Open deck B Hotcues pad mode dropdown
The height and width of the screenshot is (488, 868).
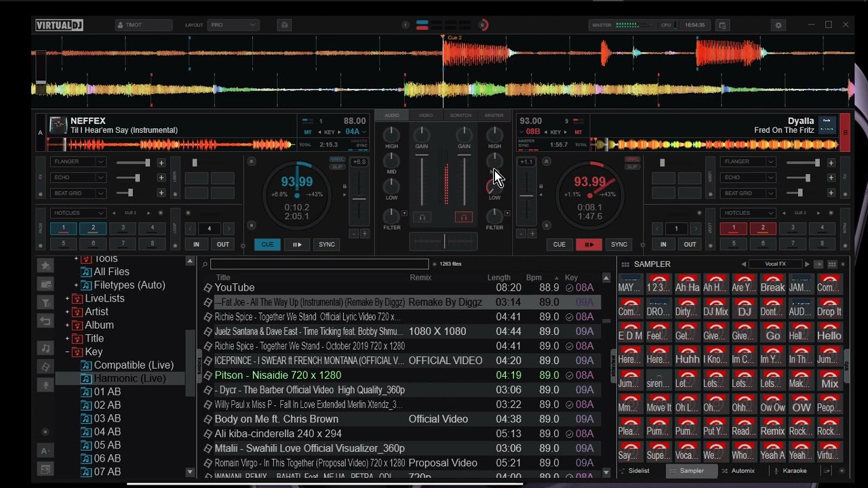748,213
